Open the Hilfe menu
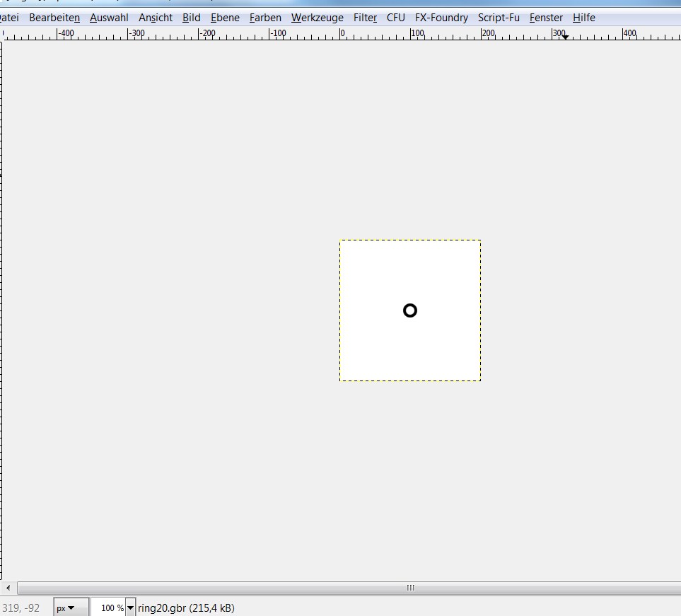The image size is (681, 616). coord(583,18)
